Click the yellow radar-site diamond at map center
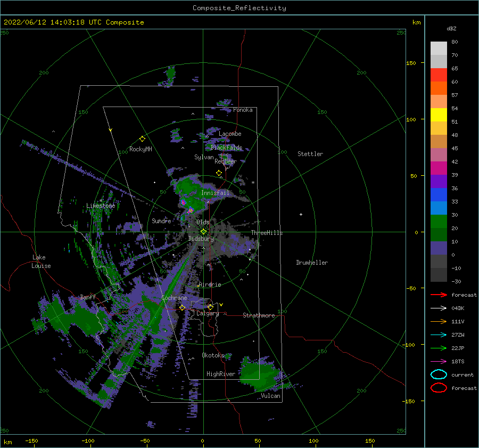The width and height of the screenshot is (479, 448). 203,232
